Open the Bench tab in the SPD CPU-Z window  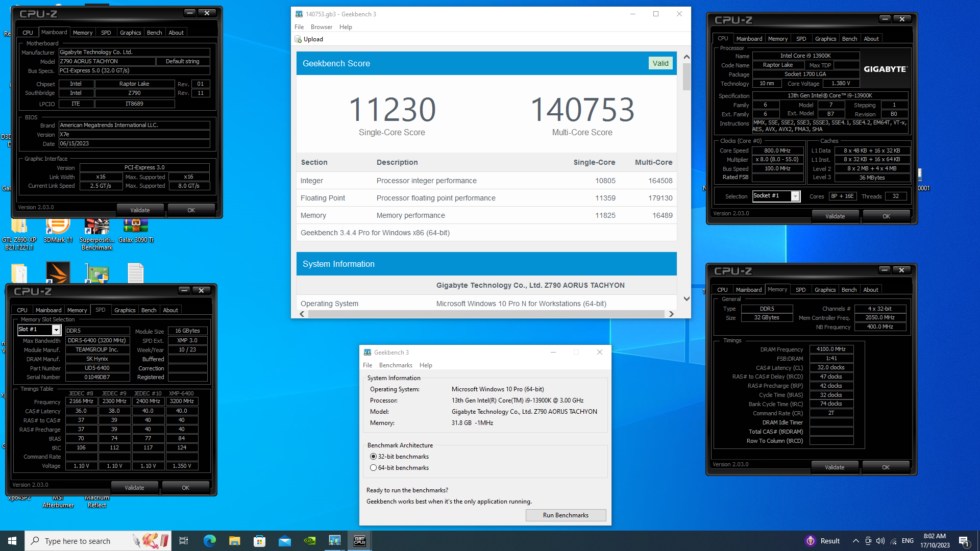[x=149, y=310]
